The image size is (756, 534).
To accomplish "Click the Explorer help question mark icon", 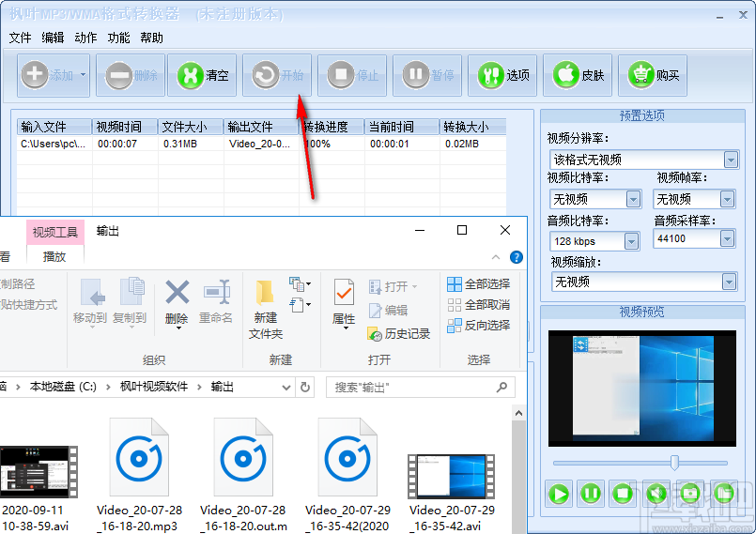I will coord(517,257).
